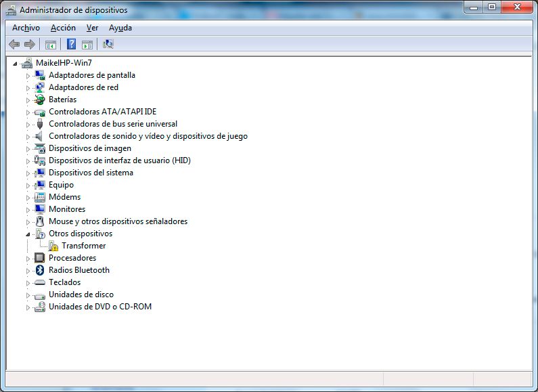Expand the Unidades de disco node
The height and width of the screenshot is (392, 538).
pyautogui.click(x=28, y=295)
